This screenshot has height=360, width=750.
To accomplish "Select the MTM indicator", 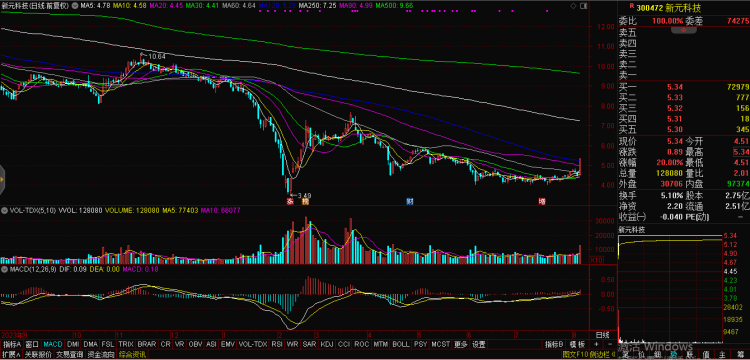I will pyautogui.click(x=381, y=344).
